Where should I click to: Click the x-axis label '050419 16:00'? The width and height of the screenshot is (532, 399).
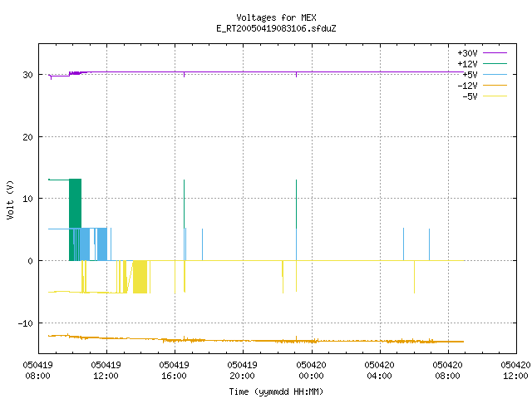[174, 371]
